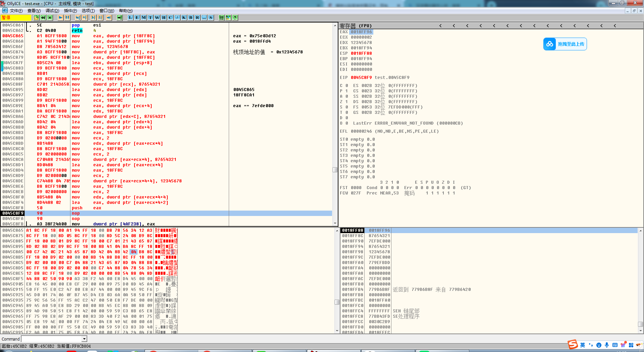Open the Help question mark icon

click(x=235, y=18)
